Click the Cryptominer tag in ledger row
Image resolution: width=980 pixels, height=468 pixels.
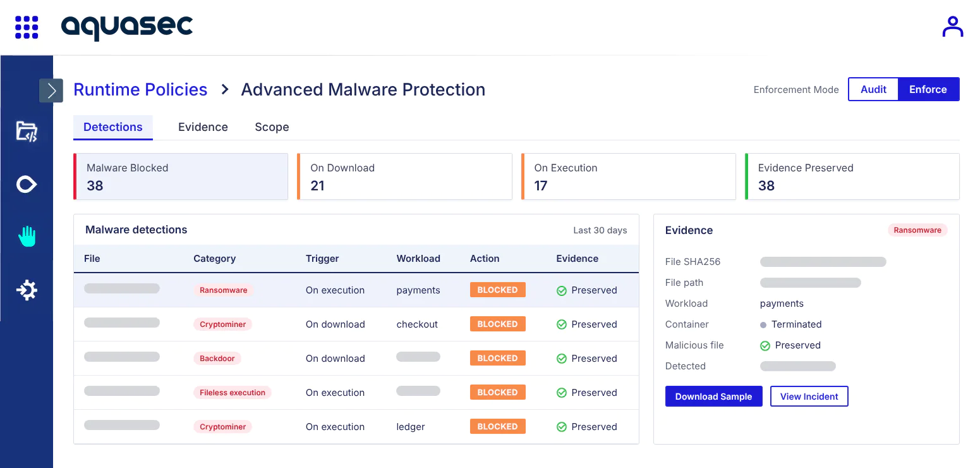click(223, 427)
